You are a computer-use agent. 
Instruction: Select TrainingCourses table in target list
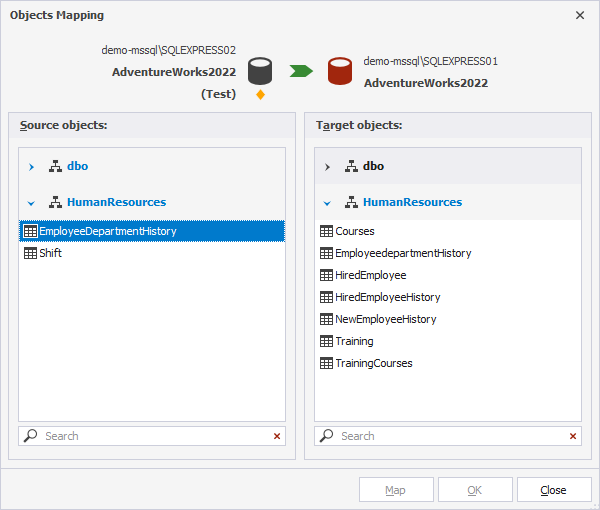tap(373, 363)
